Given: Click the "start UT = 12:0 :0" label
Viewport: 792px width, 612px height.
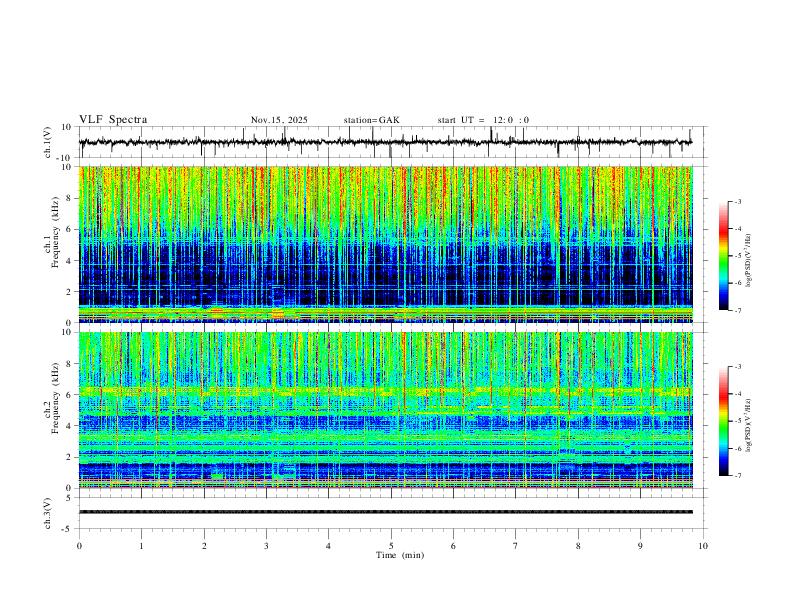Looking at the screenshot, I should point(483,120).
